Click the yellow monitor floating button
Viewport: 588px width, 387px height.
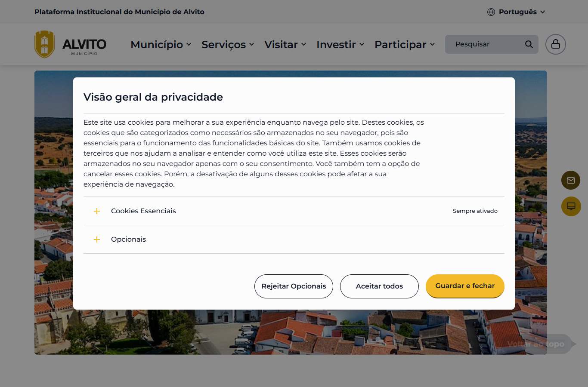point(571,206)
